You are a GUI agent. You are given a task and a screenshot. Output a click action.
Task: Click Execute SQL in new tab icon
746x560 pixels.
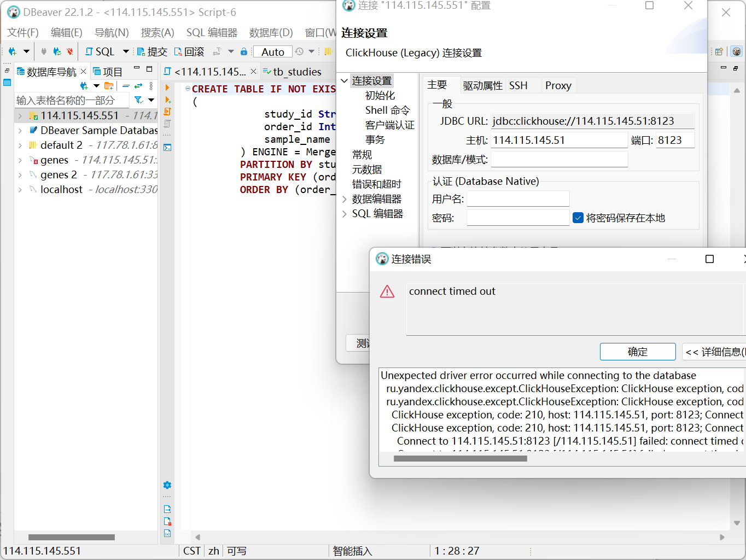pos(167,100)
